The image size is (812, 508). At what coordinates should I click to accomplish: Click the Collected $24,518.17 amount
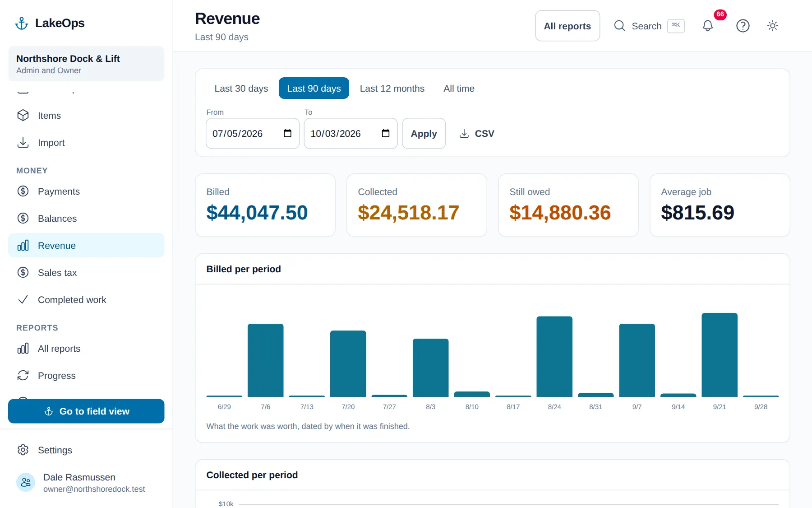409,213
